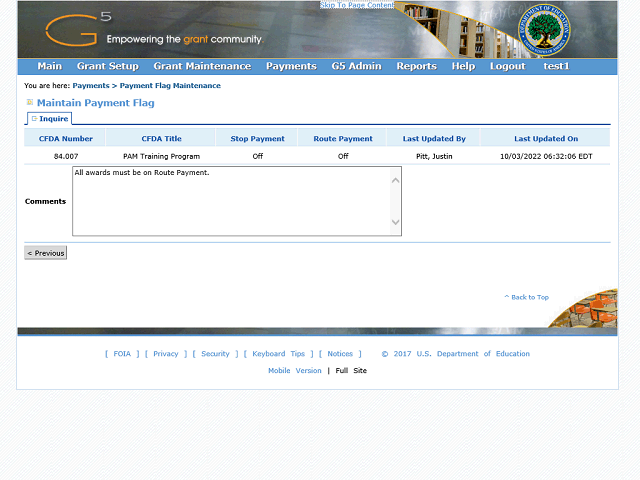This screenshot has height=480, width=640.
Task: Click the PAM Training Program cell
Action: point(162,156)
